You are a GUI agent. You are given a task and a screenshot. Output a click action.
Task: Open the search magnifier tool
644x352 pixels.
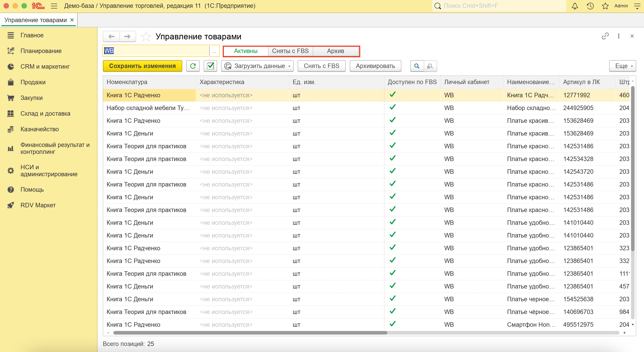point(417,66)
